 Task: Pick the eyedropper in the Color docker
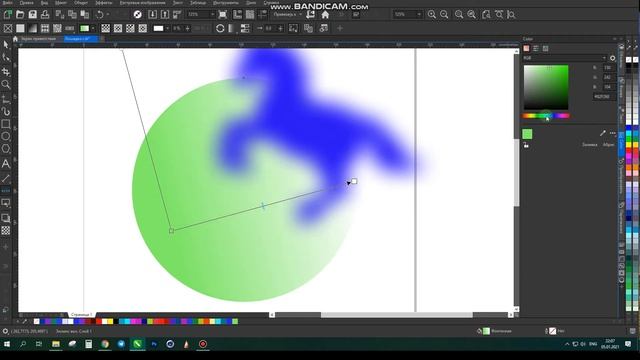[602, 133]
